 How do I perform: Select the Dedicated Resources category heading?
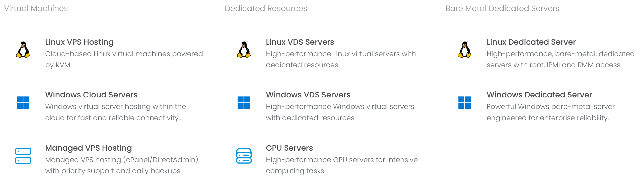[266, 9]
